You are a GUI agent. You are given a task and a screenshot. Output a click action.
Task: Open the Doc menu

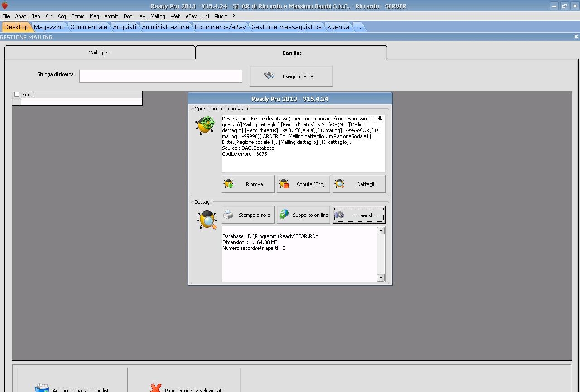[x=128, y=16]
